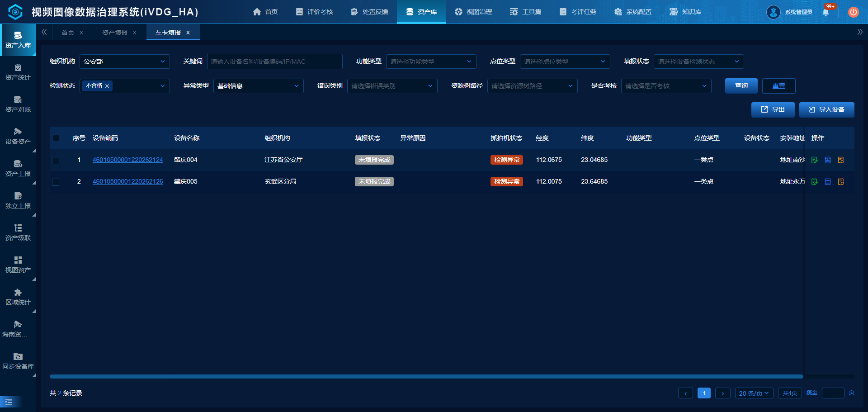868x412 pixels.
Task: Click the blue detail icon for 肇庆005
Action: 828,182
